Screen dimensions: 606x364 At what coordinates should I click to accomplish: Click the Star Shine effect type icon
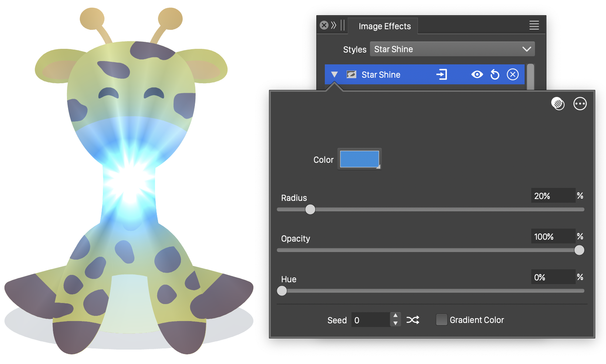click(351, 75)
